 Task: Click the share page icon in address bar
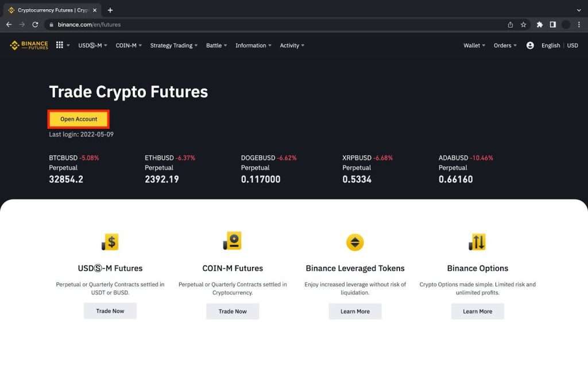pos(510,25)
